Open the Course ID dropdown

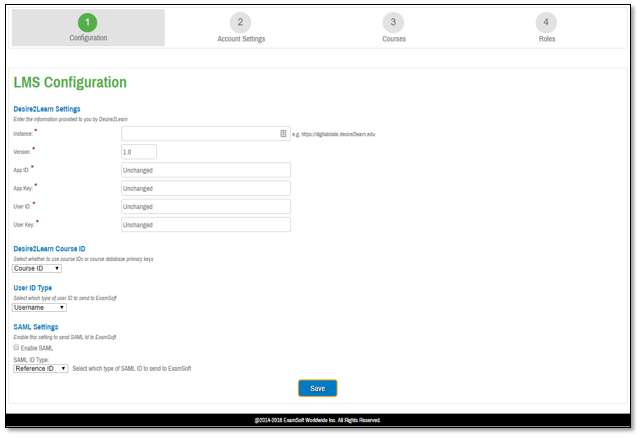37,269
